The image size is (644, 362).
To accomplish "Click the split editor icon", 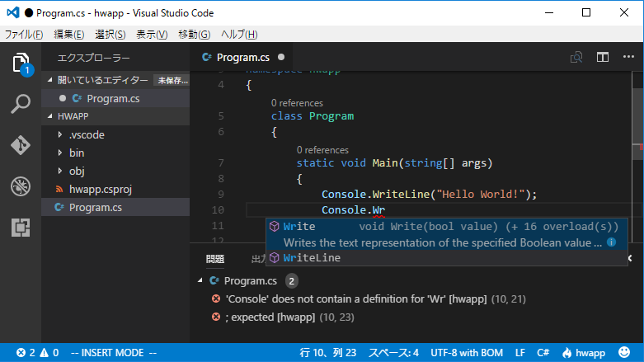I will tap(603, 58).
